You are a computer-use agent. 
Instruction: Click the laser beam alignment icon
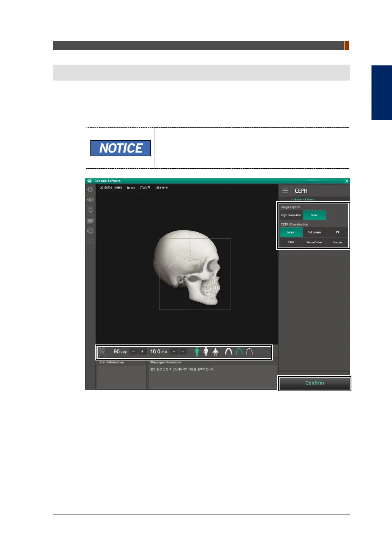click(90, 210)
